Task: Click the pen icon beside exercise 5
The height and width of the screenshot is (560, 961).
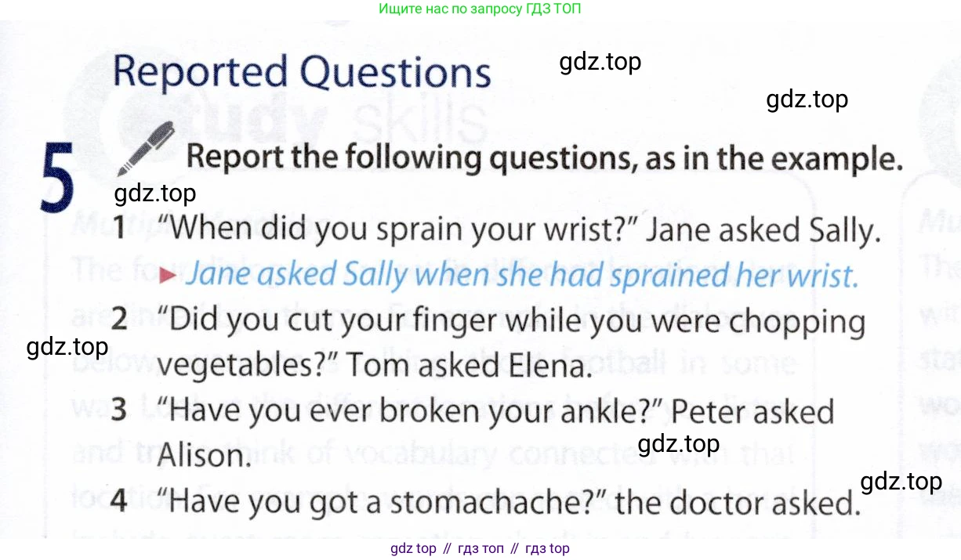Action: pos(144,150)
